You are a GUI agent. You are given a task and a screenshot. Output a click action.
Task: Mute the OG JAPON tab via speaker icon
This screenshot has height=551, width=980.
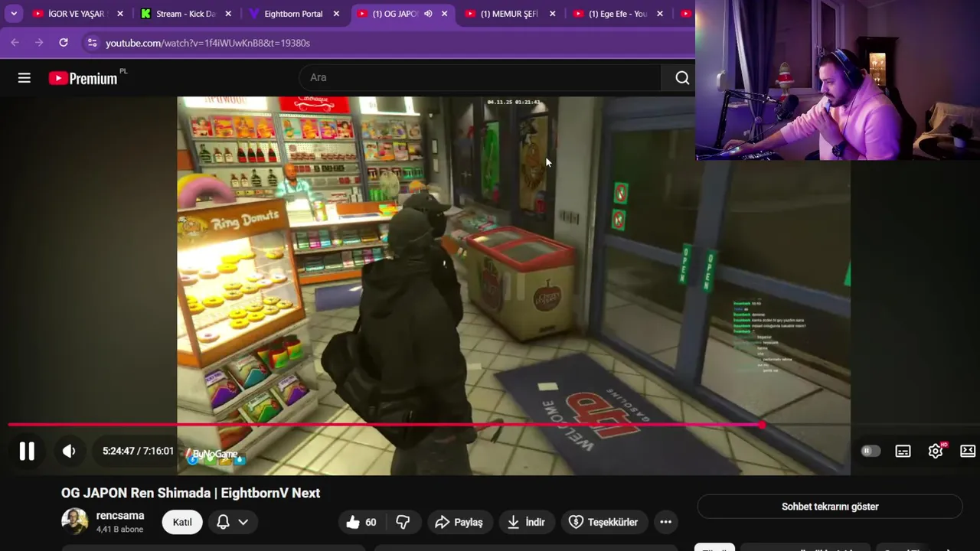(428, 14)
